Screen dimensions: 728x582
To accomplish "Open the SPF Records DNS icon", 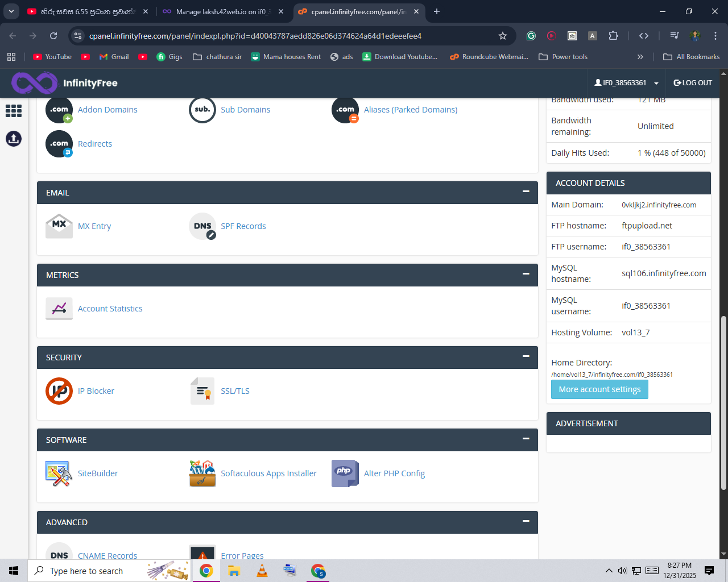I will (x=202, y=226).
